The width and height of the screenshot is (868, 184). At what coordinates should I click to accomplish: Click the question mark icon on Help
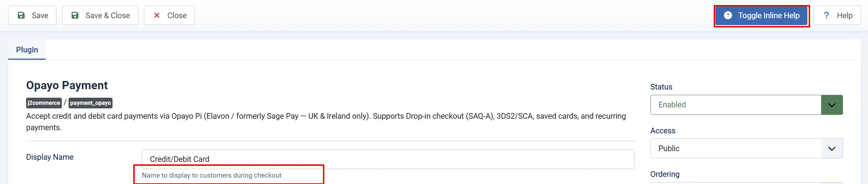826,15
